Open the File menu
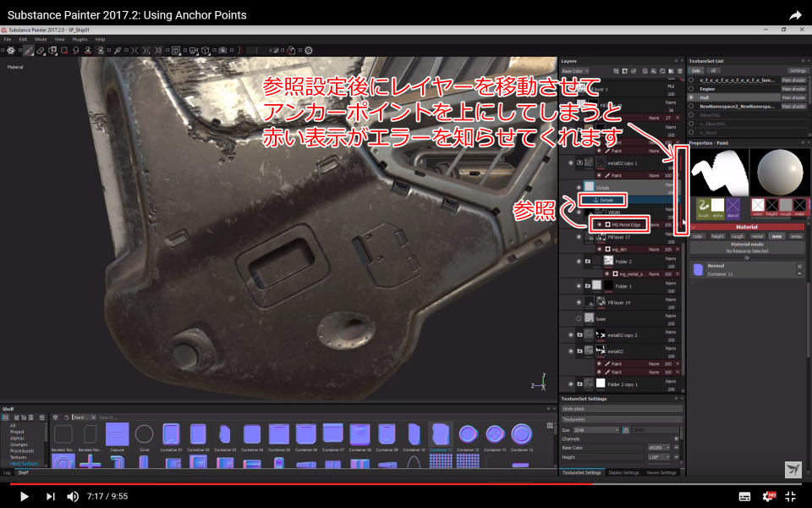 (x=8, y=40)
